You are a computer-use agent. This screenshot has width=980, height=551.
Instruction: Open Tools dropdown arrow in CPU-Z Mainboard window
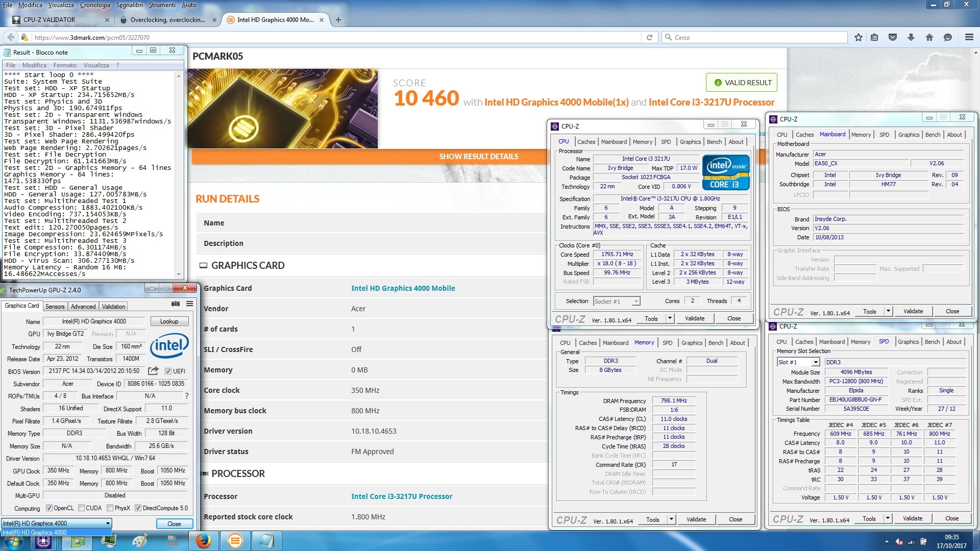coord(888,311)
